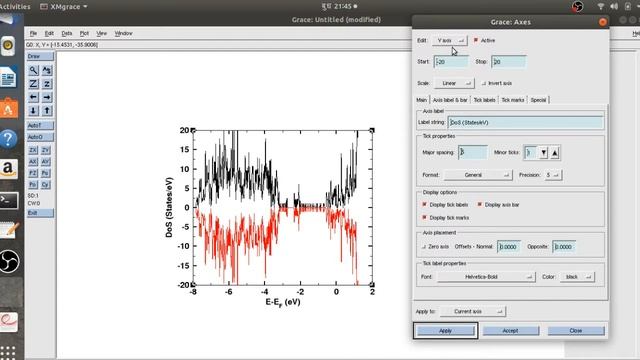
Task: Click the Close button in Axes dialog
Action: pos(576,331)
